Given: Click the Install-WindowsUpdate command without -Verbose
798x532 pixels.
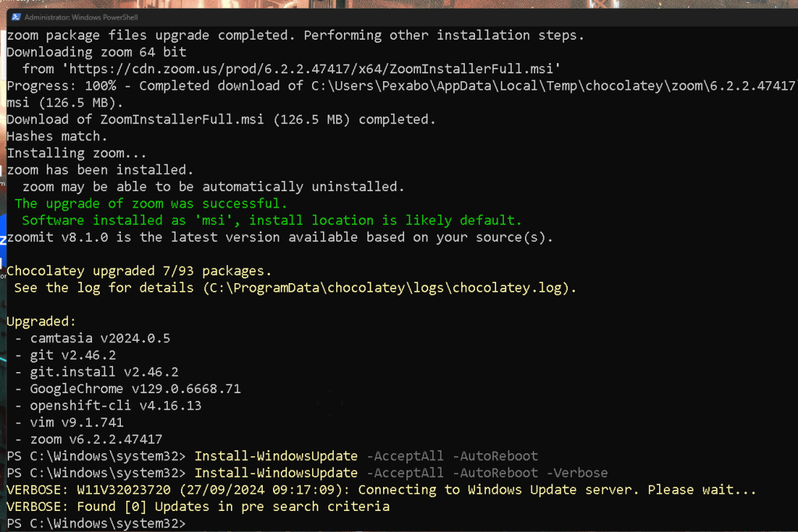Looking at the screenshot, I should (x=272, y=456).
